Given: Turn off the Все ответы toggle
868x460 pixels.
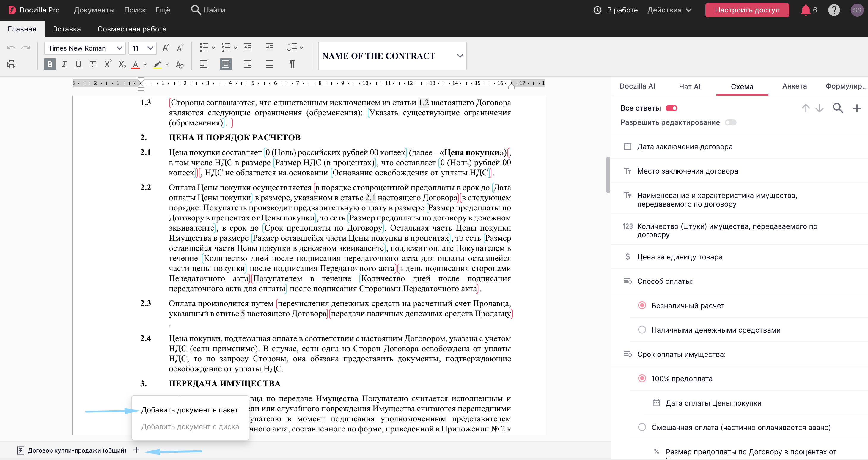Looking at the screenshot, I should [671, 108].
